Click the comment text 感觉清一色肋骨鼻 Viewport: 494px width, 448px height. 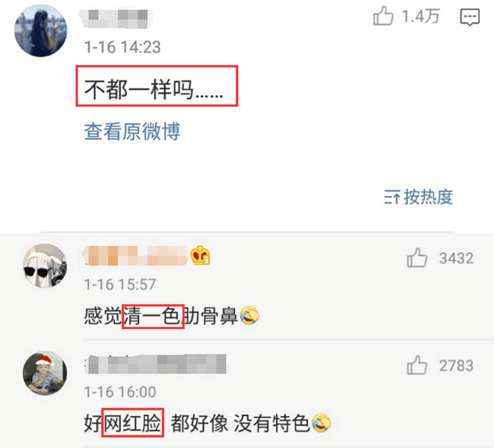(161, 316)
